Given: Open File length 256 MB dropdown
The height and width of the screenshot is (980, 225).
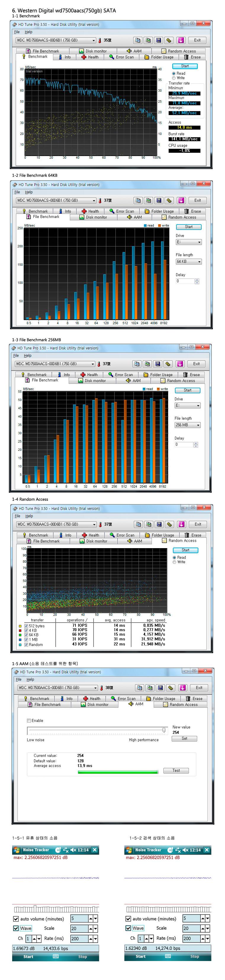Looking at the screenshot, I should 187,425.
